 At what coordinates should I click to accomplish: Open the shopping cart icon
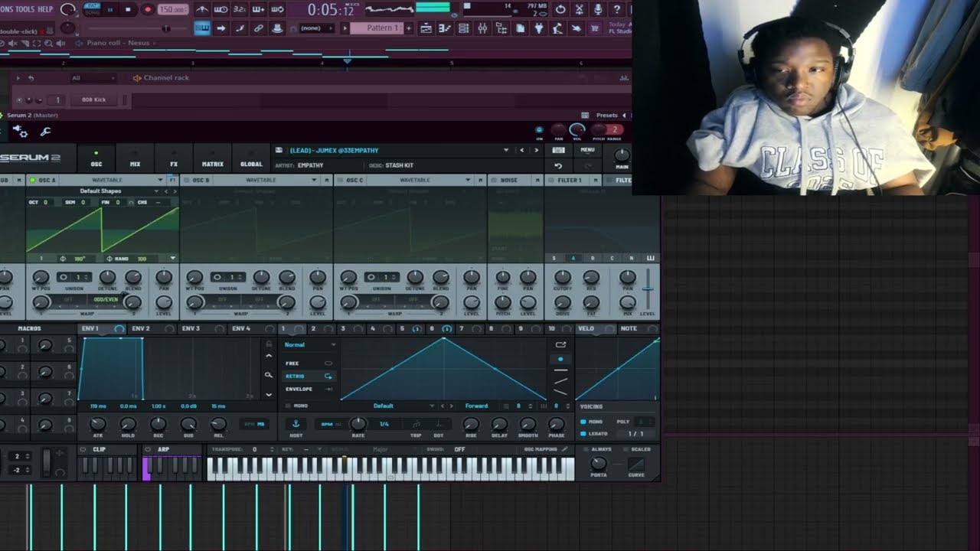coord(593,28)
